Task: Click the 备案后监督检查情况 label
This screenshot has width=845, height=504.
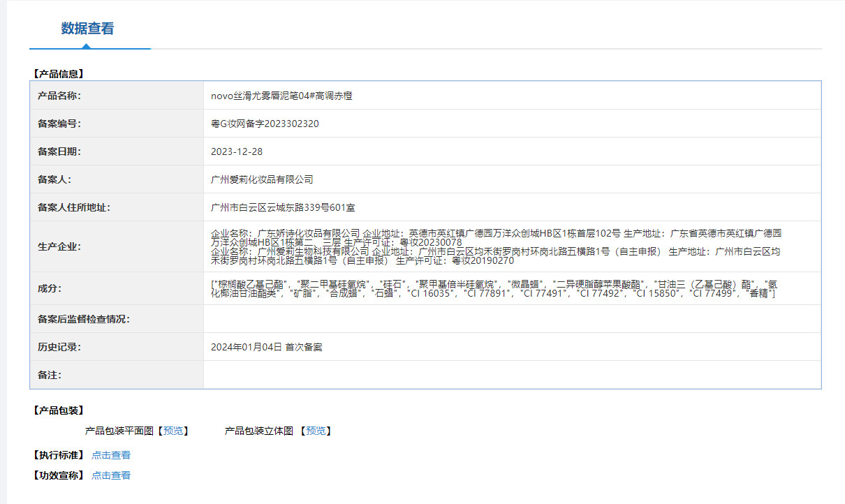Action: pyautogui.click(x=84, y=319)
